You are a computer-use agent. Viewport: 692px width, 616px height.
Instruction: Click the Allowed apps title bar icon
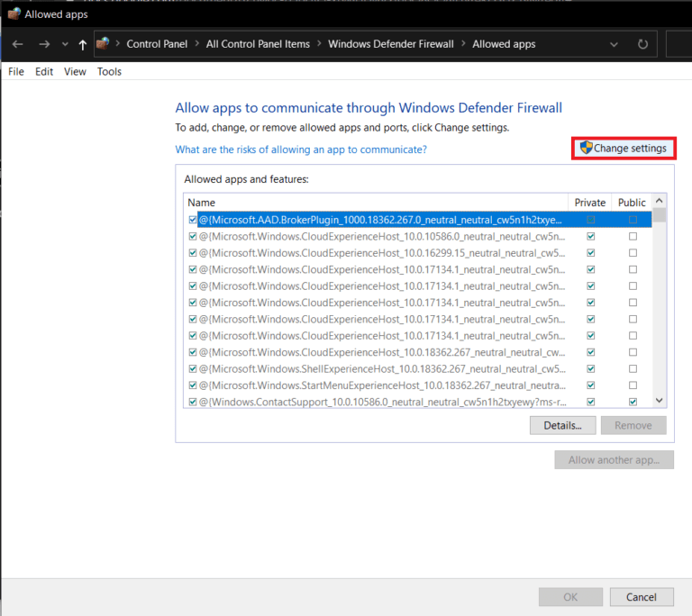pos(14,14)
